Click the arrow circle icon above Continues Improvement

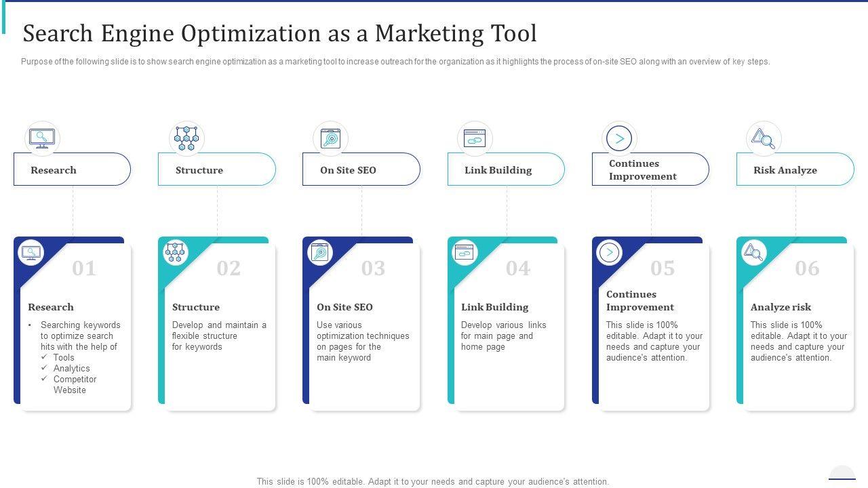pos(619,138)
